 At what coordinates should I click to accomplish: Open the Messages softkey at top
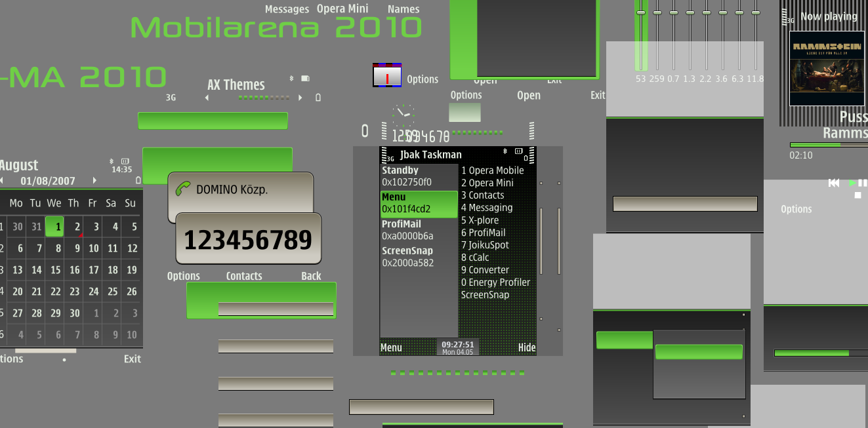(287, 9)
